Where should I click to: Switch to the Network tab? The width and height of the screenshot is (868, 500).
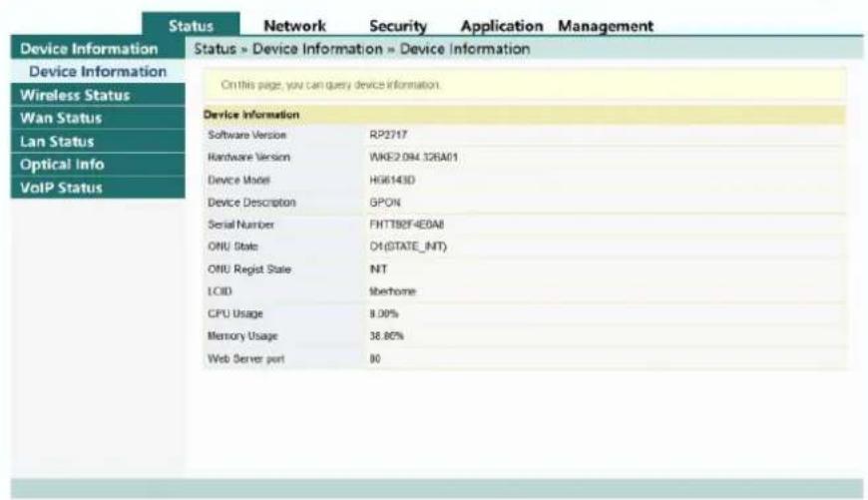point(294,26)
